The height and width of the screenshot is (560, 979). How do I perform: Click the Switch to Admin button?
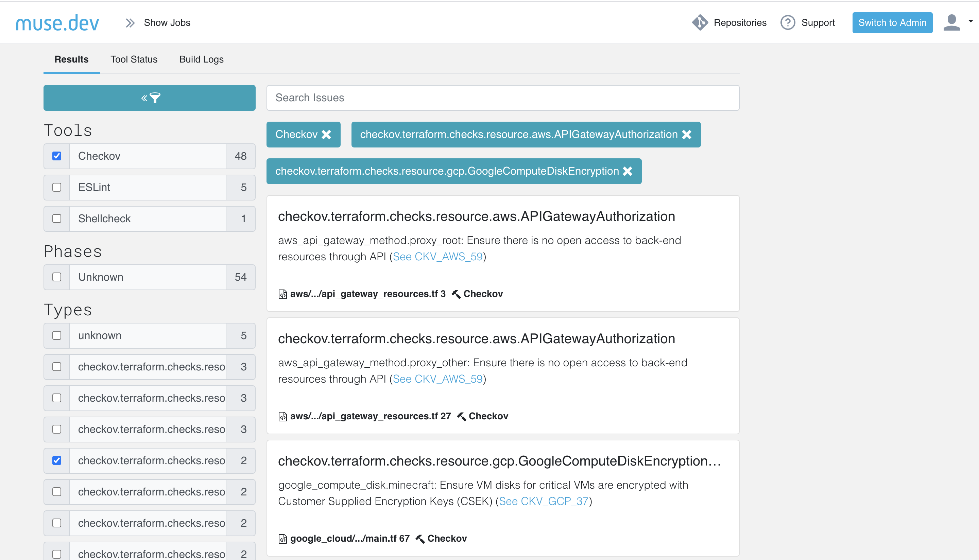[892, 23]
